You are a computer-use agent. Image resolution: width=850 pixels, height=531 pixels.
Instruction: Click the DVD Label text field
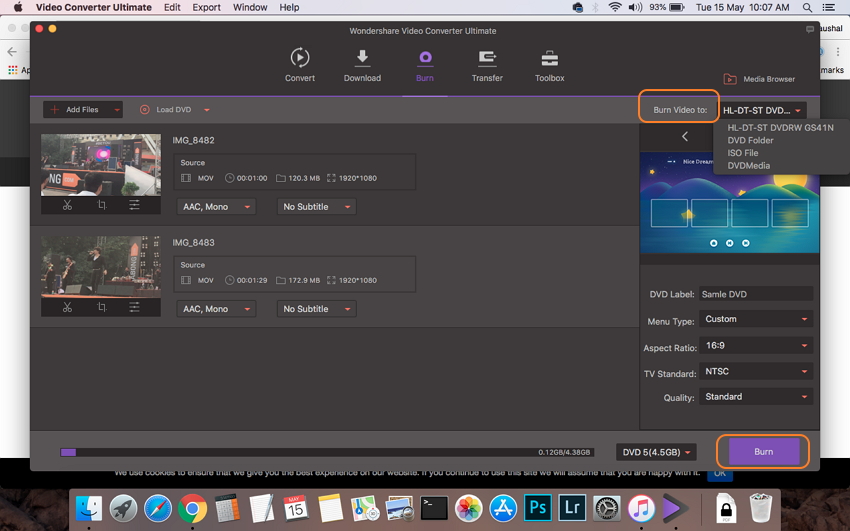756,294
